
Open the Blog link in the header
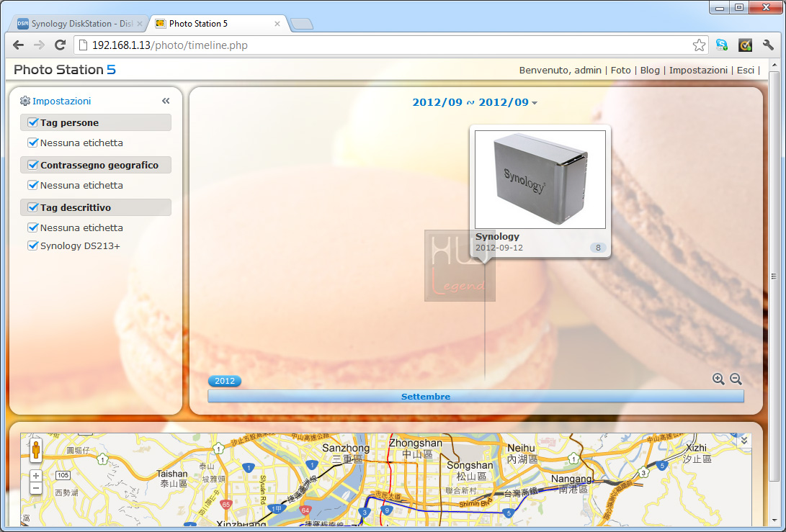tap(650, 70)
